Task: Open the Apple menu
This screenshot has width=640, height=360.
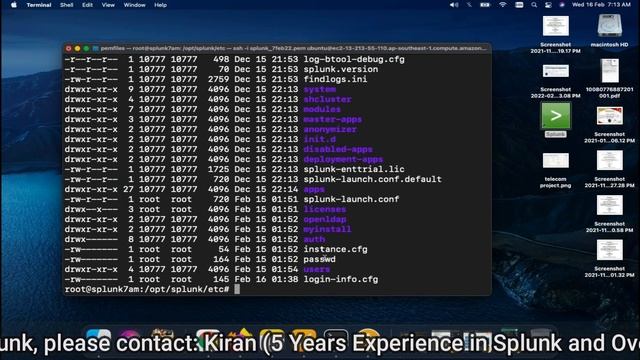Action: [14, 5]
